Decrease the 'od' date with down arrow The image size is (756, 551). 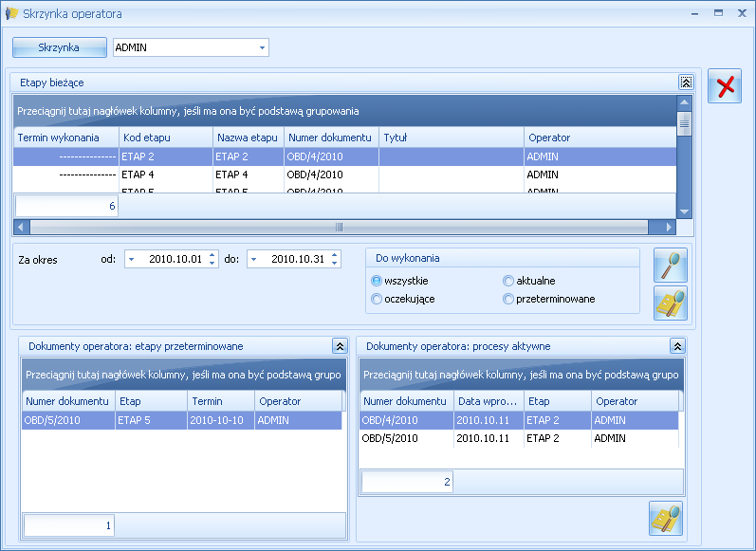tap(212, 264)
